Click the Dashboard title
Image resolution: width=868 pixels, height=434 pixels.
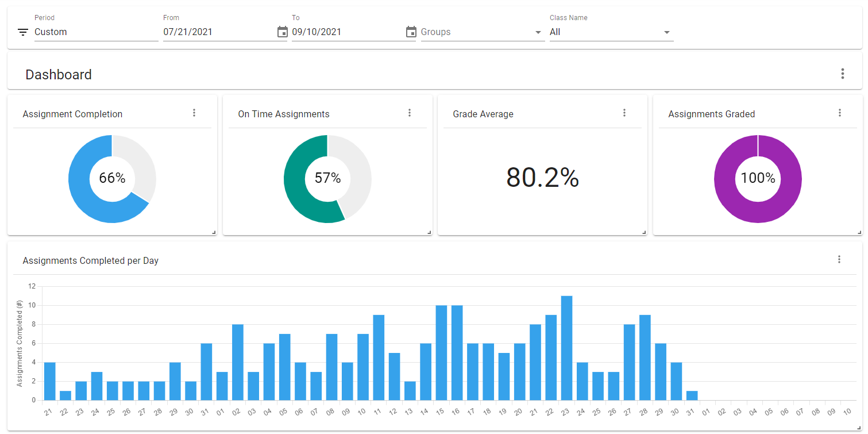[x=59, y=75]
